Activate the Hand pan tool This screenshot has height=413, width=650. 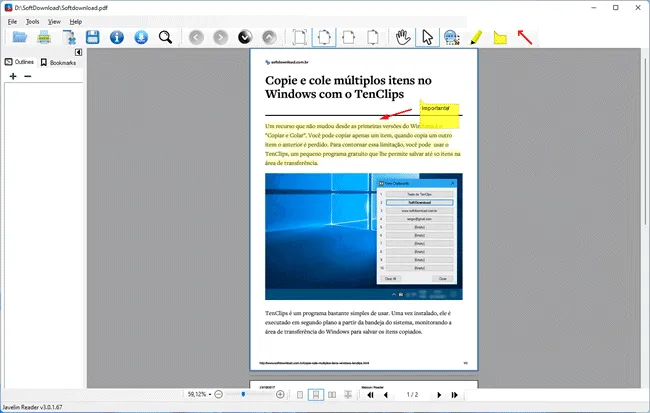coord(403,37)
